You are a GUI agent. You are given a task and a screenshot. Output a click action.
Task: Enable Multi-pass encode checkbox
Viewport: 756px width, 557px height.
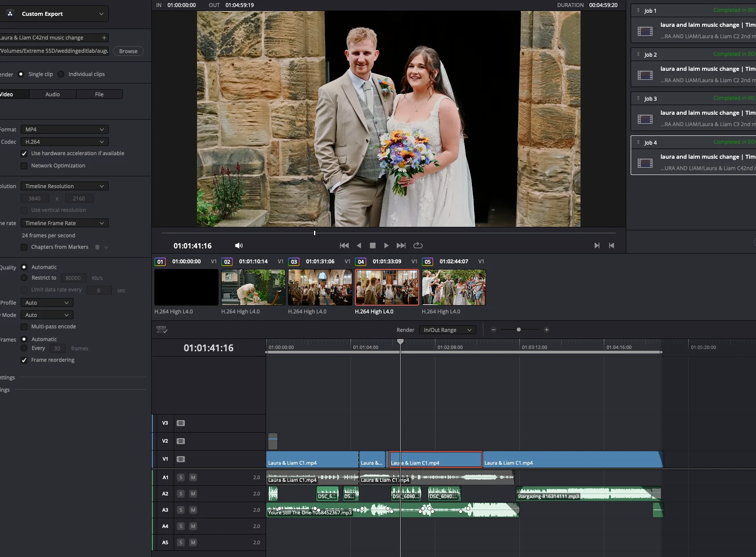[24, 327]
